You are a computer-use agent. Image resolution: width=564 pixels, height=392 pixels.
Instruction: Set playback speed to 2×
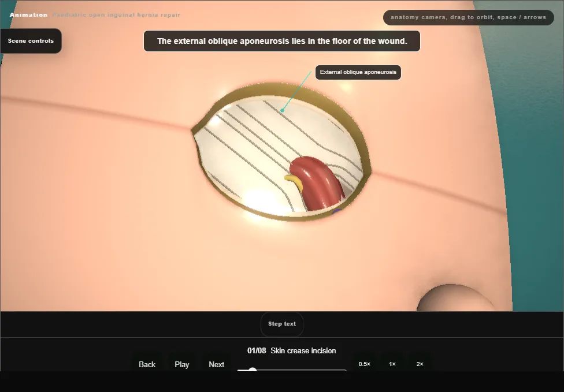coord(420,364)
